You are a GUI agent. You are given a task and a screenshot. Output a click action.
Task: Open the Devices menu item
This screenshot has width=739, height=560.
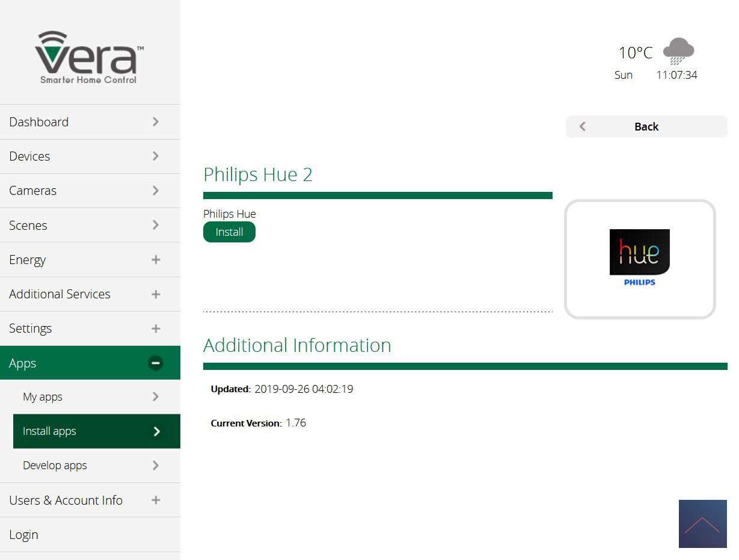(90, 156)
